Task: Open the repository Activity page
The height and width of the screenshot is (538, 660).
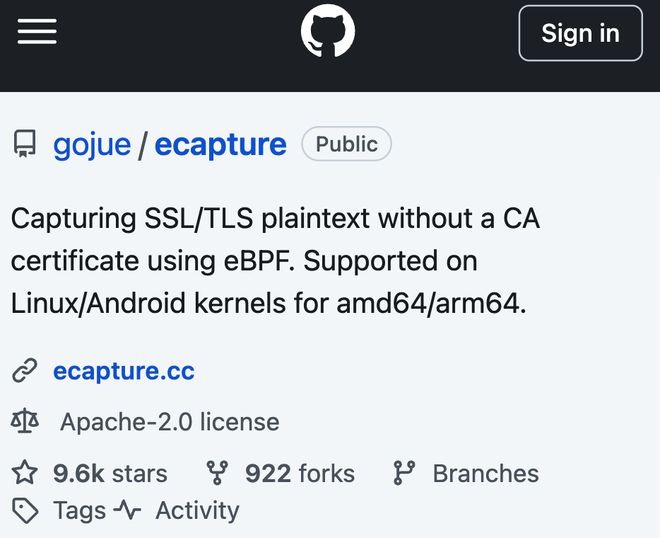Action: (197, 511)
